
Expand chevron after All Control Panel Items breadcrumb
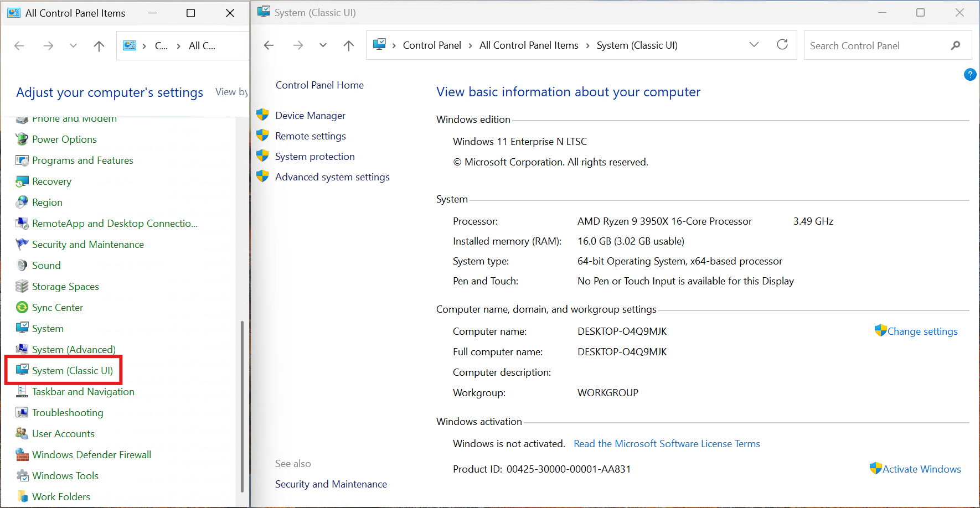click(x=587, y=46)
